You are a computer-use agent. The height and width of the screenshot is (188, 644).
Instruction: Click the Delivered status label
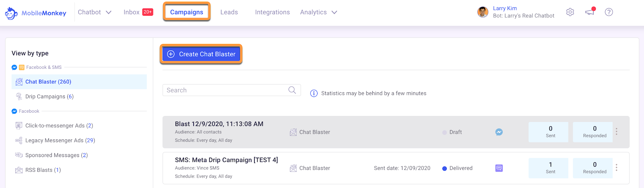[x=461, y=168]
